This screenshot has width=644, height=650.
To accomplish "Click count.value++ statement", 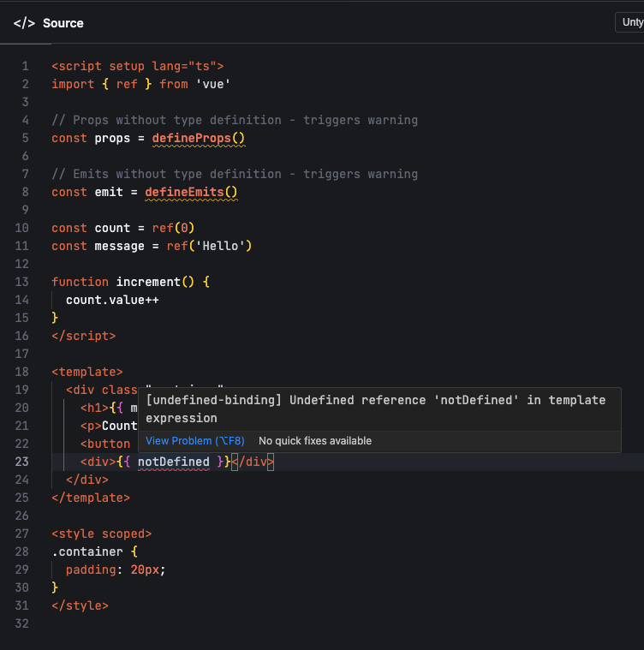I will tap(112, 300).
